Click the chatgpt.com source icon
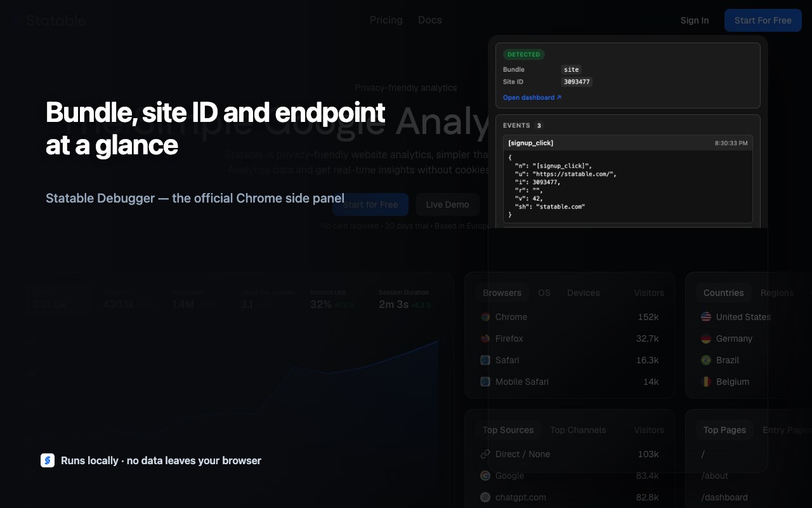 click(485, 497)
